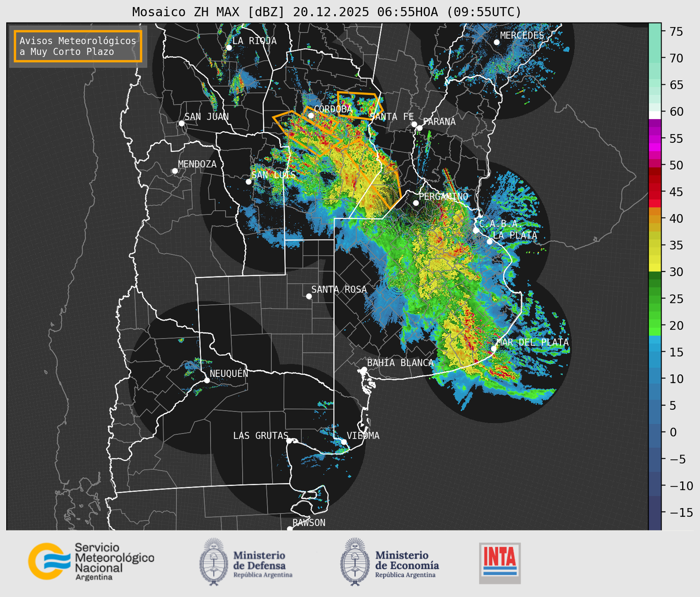The image size is (700, 597).
Task: Click the green 25 dBZ scale band
Action: point(654,298)
